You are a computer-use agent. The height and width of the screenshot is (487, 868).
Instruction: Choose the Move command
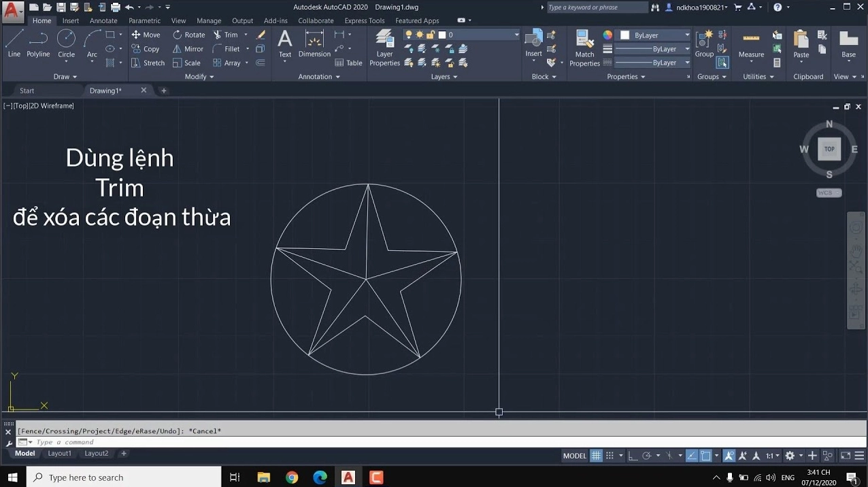tap(146, 35)
